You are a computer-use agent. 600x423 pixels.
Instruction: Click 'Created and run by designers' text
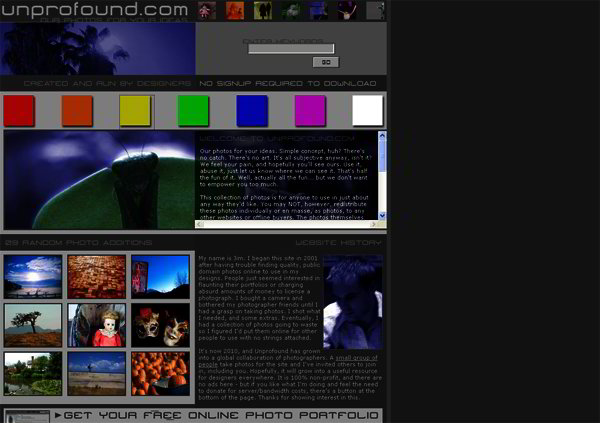tap(107, 83)
